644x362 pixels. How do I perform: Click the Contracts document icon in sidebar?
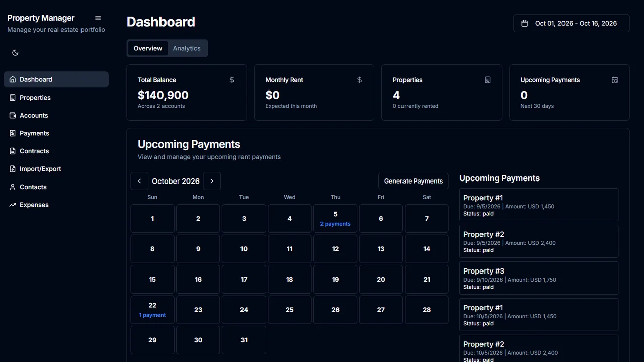click(x=13, y=151)
